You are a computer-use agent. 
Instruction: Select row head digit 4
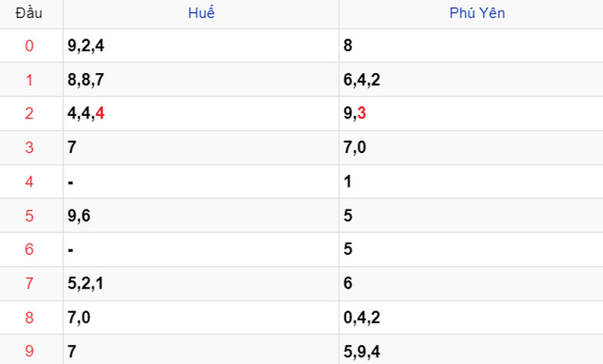29,182
